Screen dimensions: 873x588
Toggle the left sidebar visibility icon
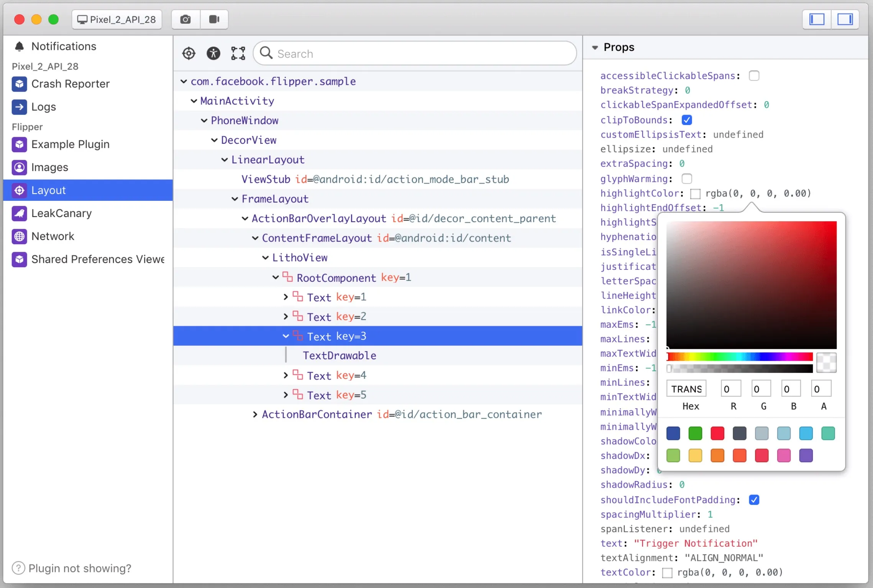click(x=817, y=20)
